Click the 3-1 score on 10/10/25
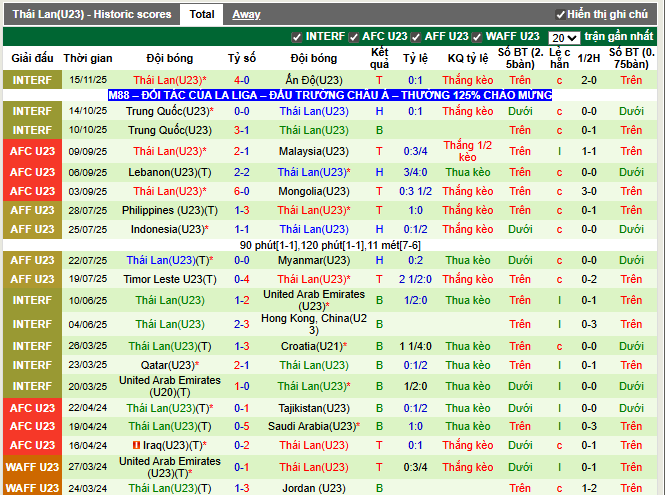Viewport: 665px width, 495px height. tap(242, 130)
